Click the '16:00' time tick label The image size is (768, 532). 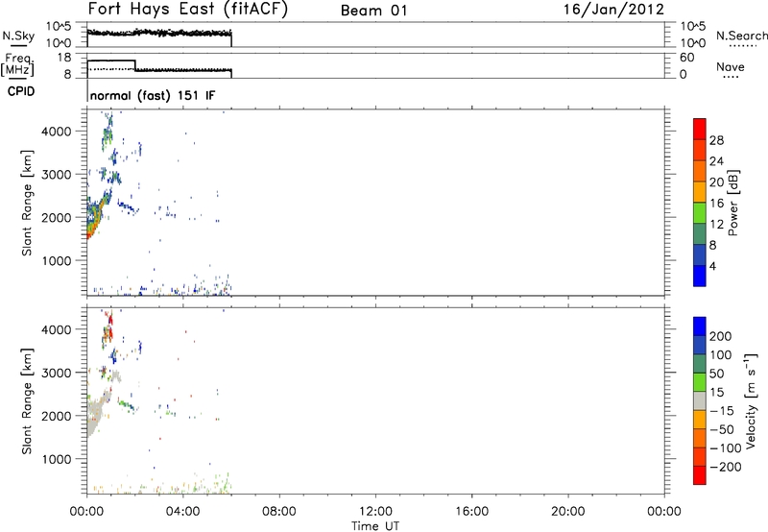tap(471, 512)
